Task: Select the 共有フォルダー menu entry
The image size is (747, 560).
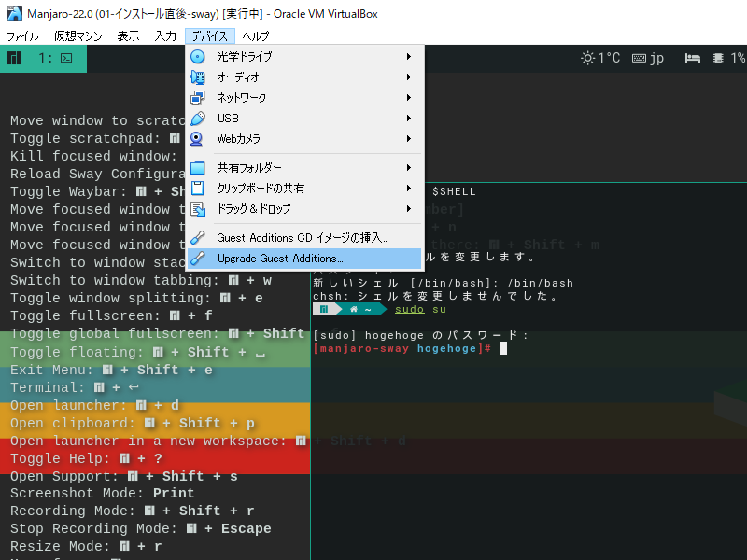Action: coord(304,168)
